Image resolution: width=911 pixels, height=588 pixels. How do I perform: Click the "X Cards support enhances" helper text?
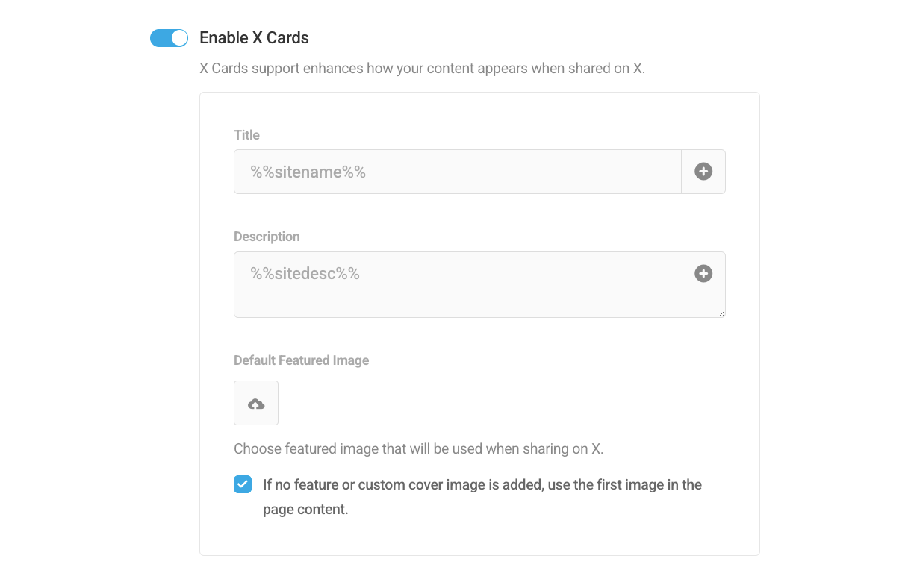pyautogui.click(x=422, y=69)
